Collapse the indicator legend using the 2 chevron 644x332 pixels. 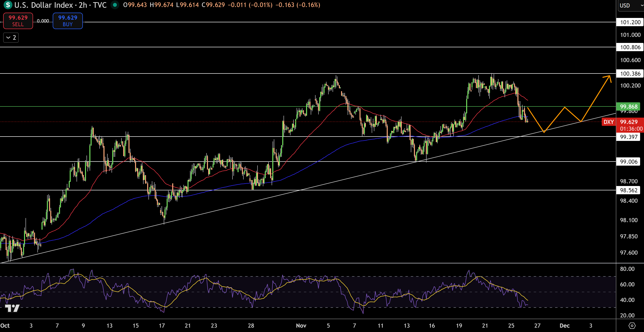tap(11, 37)
